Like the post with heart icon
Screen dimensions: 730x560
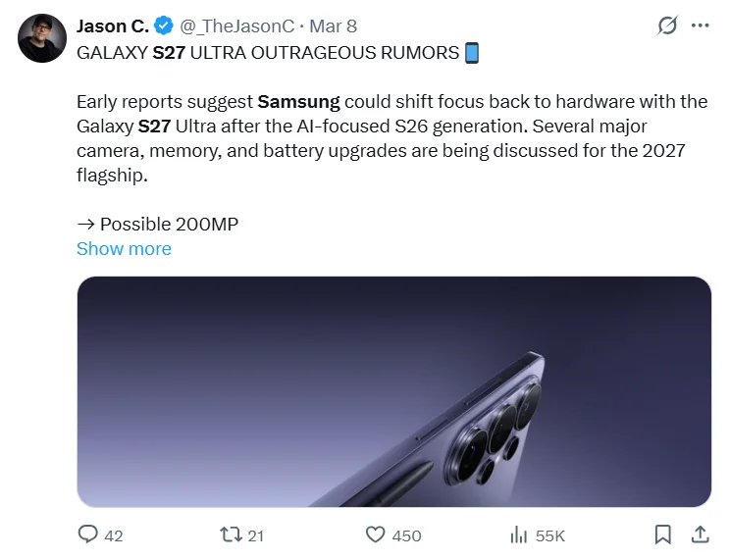coord(375,535)
